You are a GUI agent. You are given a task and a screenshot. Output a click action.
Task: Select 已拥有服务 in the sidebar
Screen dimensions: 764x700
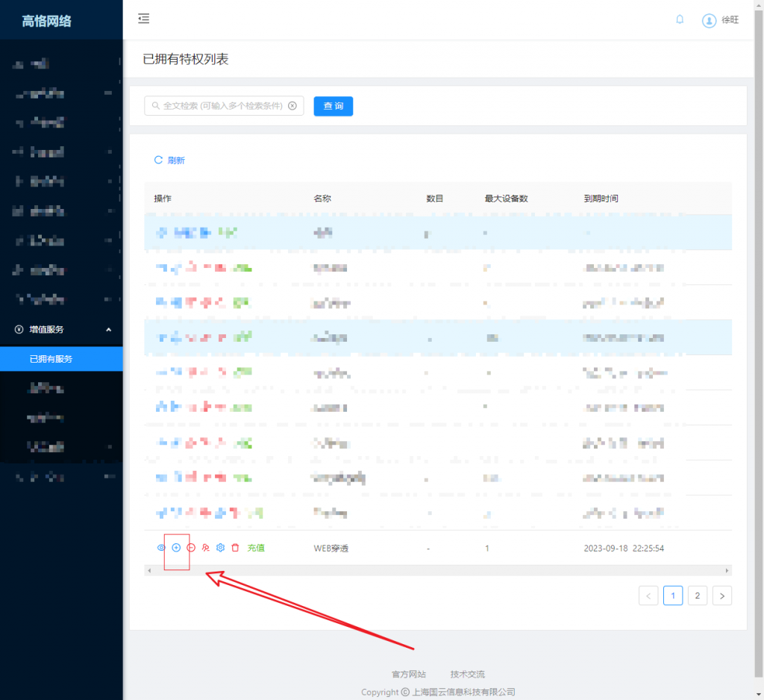click(x=51, y=359)
